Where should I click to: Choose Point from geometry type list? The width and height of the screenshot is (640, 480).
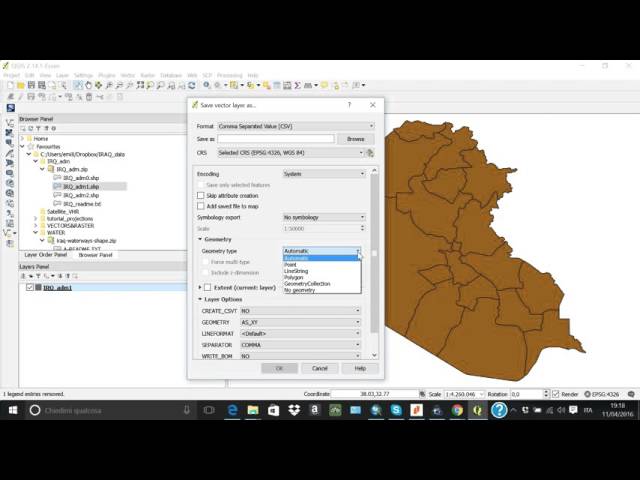point(322,264)
